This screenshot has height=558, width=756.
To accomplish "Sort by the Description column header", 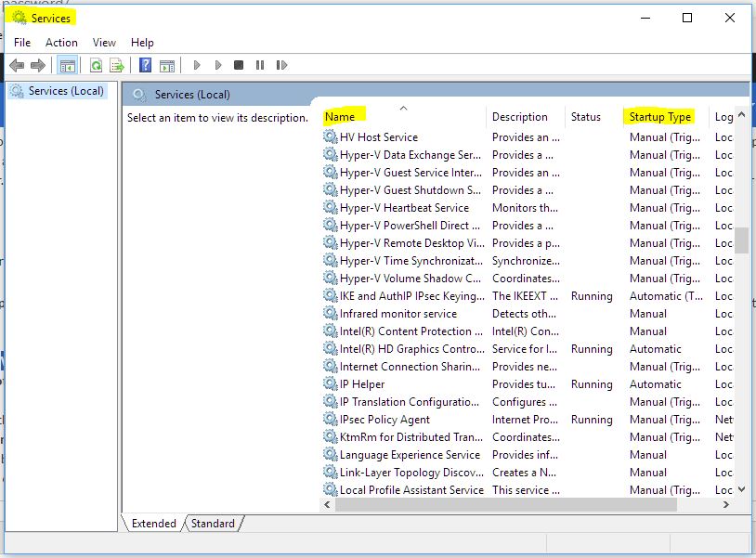I will [x=526, y=117].
